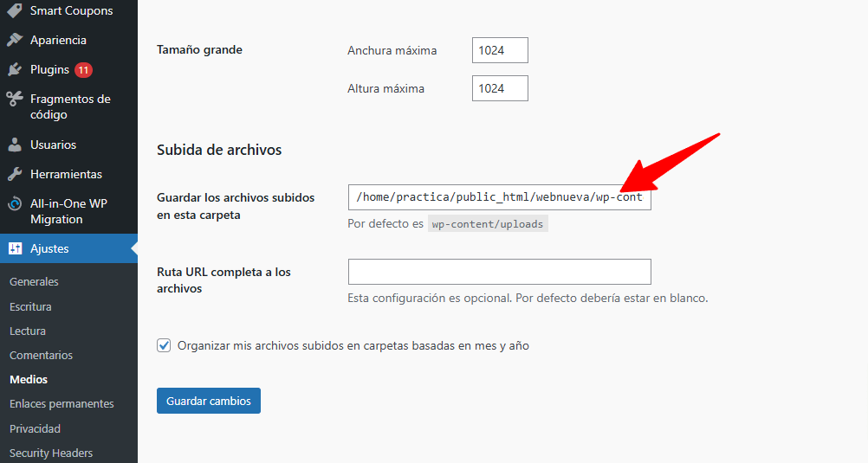Open Generales settings submenu

34,281
